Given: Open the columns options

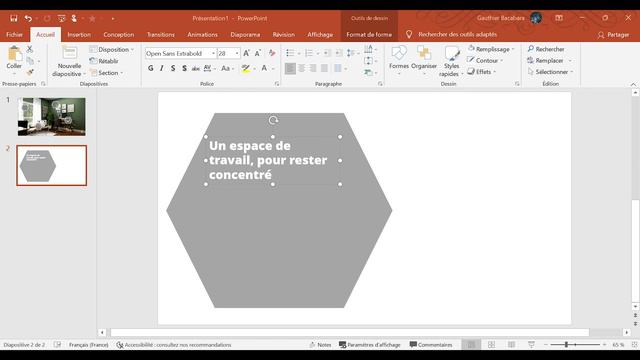Looking at the screenshot, I should click(x=339, y=68).
